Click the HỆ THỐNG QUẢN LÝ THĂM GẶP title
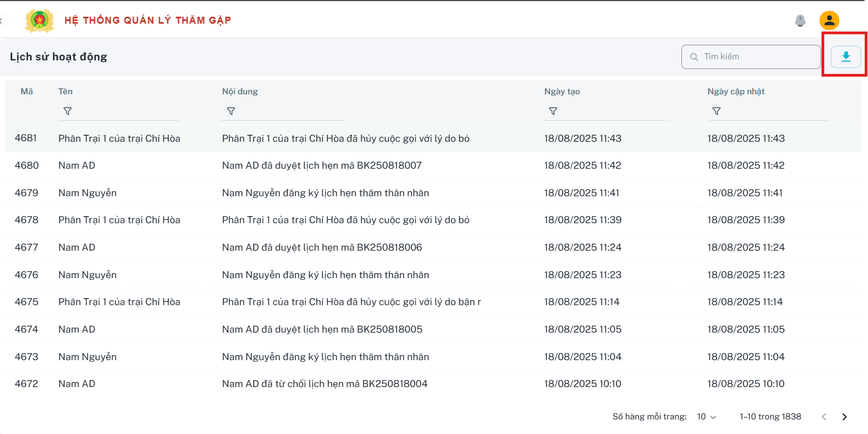This screenshot has width=868, height=434. [x=148, y=20]
